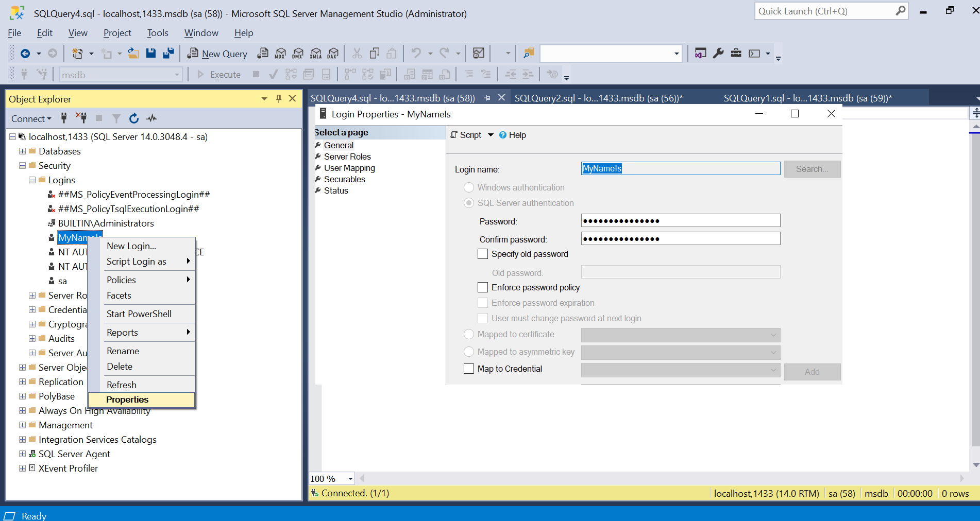The height and width of the screenshot is (521, 980).
Task: Open the Script dropdown arrow
Action: [x=491, y=135]
